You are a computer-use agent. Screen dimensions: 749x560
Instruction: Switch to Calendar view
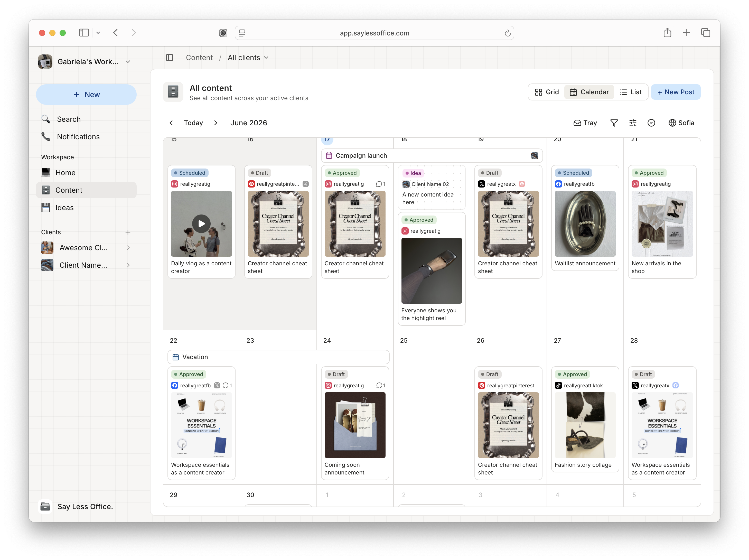click(x=589, y=92)
